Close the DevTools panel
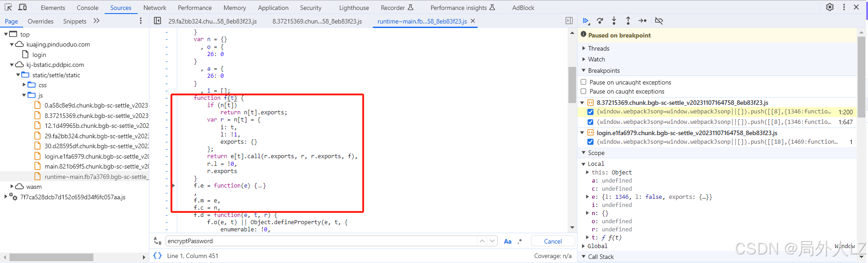The height and width of the screenshot is (263, 868). [856, 7]
